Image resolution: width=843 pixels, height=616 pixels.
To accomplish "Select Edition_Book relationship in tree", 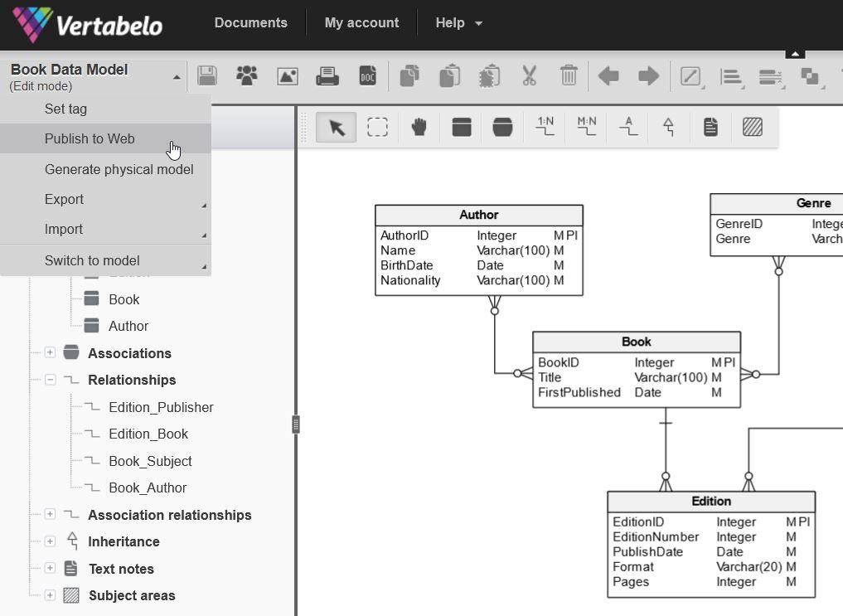I will click(x=148, y=434).
